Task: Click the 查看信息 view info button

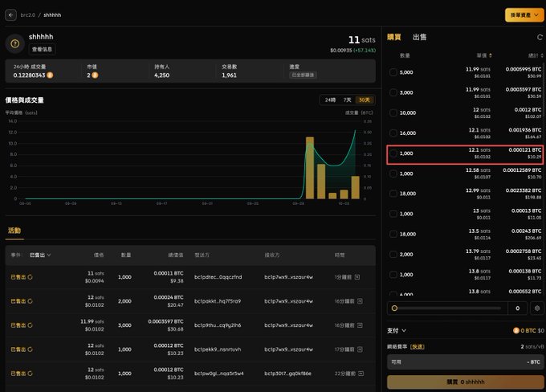Action: coord(42,49)
